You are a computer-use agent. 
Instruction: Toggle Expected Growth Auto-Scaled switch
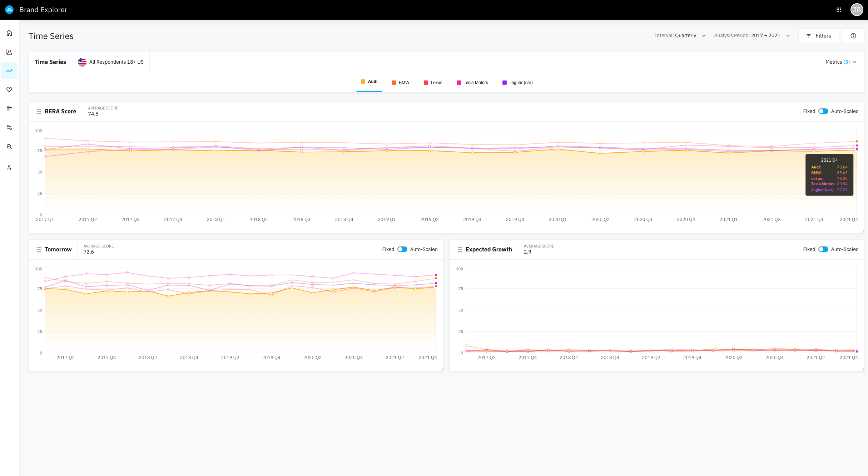click(x=823, y=249)
